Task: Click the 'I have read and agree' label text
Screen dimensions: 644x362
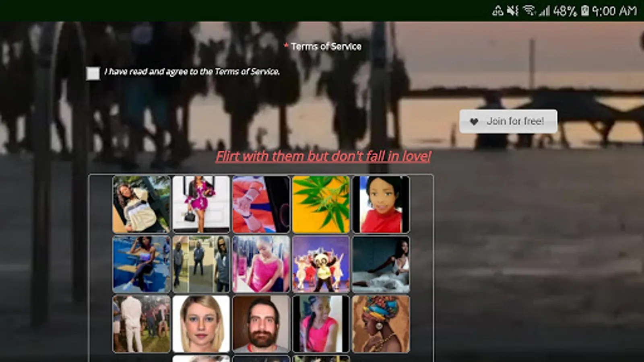Action: point(192,72)
